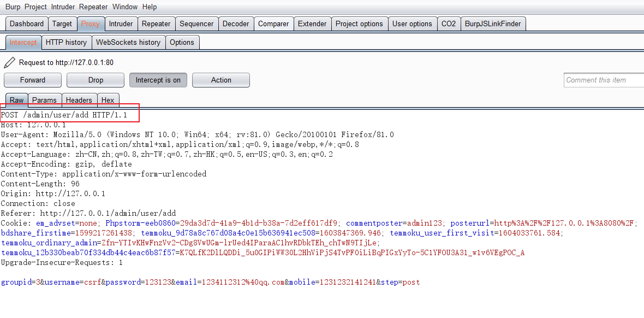This screenshot has height=318, width=644.
Task: Click the commentposter=admin123 cookie
Action: click(394, 223)
